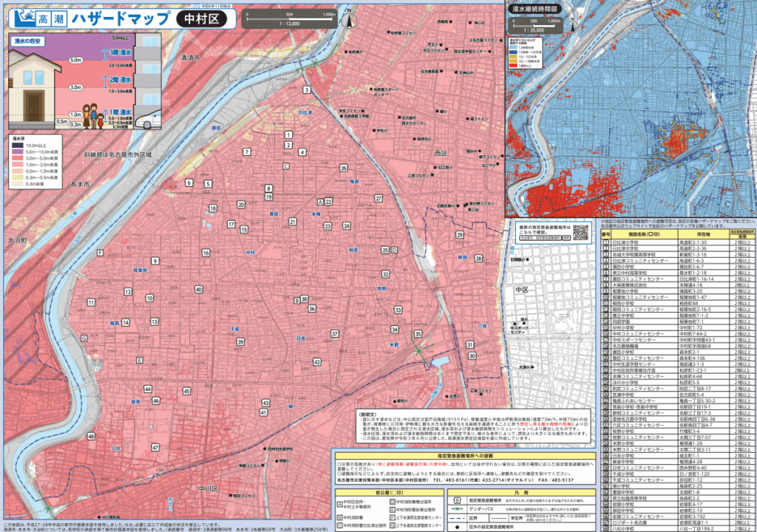Click shelter marker number 29
Image resolution: width=757 pixels, height=532 pixels.
click(x=459, y=235)
